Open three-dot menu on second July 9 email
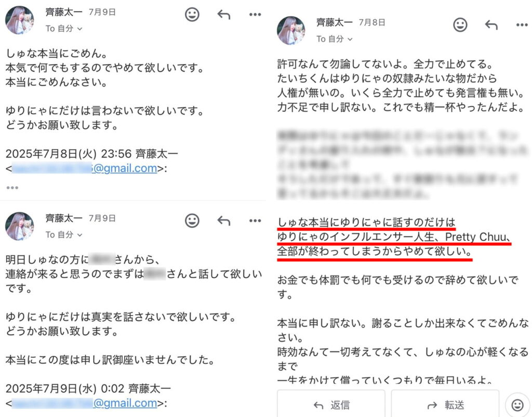Image resolution: width=532 pixels, height=417 pixels. click(255, 221)
